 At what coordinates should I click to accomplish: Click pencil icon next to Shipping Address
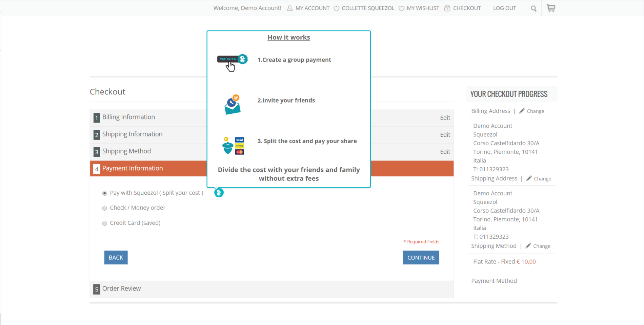pos(529,178)
